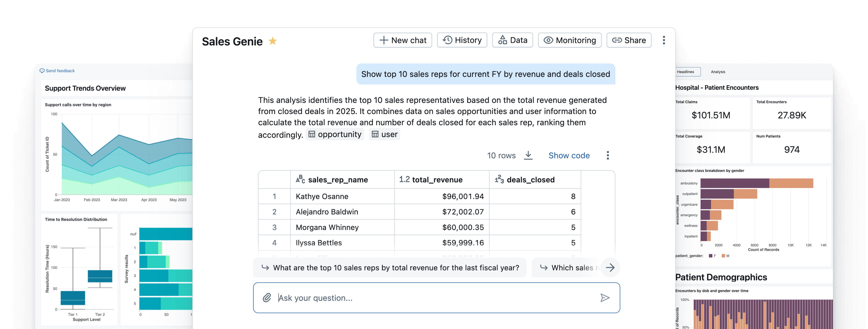Click the M gender legend swatch
The height and width of the screenshot is (329, 868).
coord(723,256)
